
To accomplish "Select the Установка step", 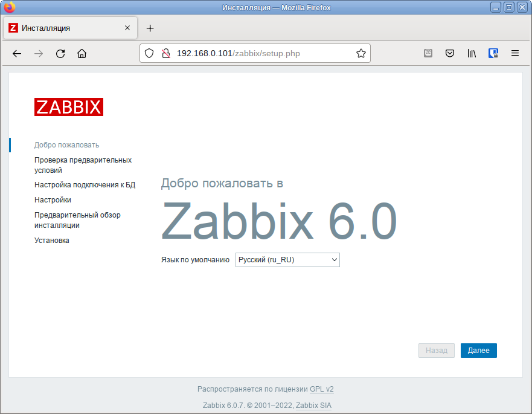I will [x=51, y=241].
